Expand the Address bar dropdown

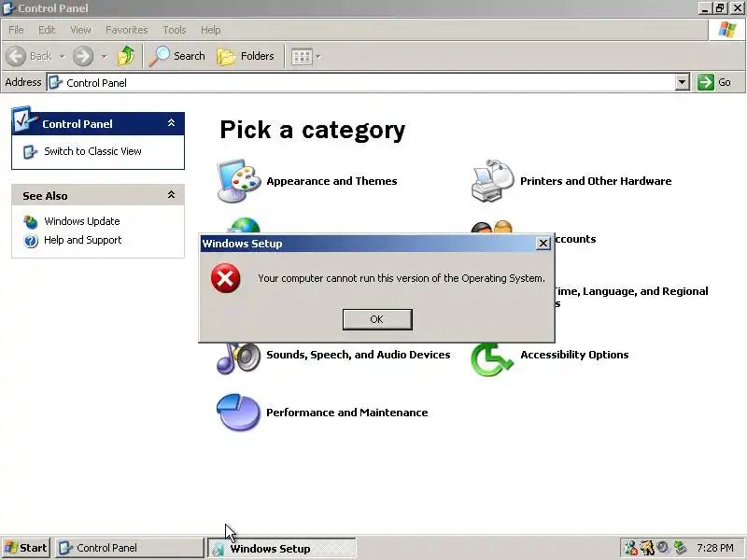pyautogui.click(x=682, y=82)
